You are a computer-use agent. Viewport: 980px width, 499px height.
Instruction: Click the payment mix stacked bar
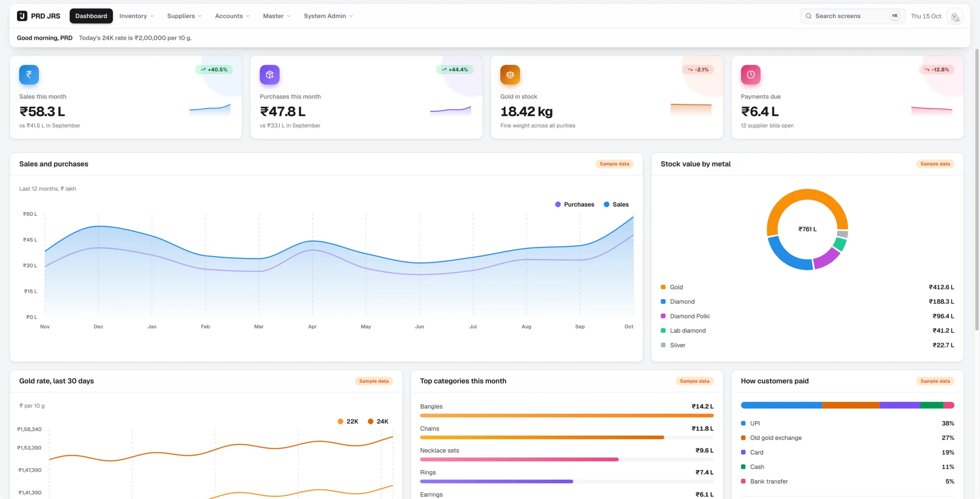click(x=847, y=405)
